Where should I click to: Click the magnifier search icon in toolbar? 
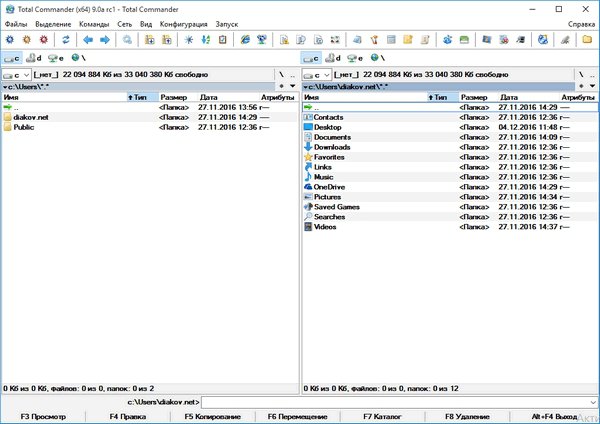click(x=127, y=40)
